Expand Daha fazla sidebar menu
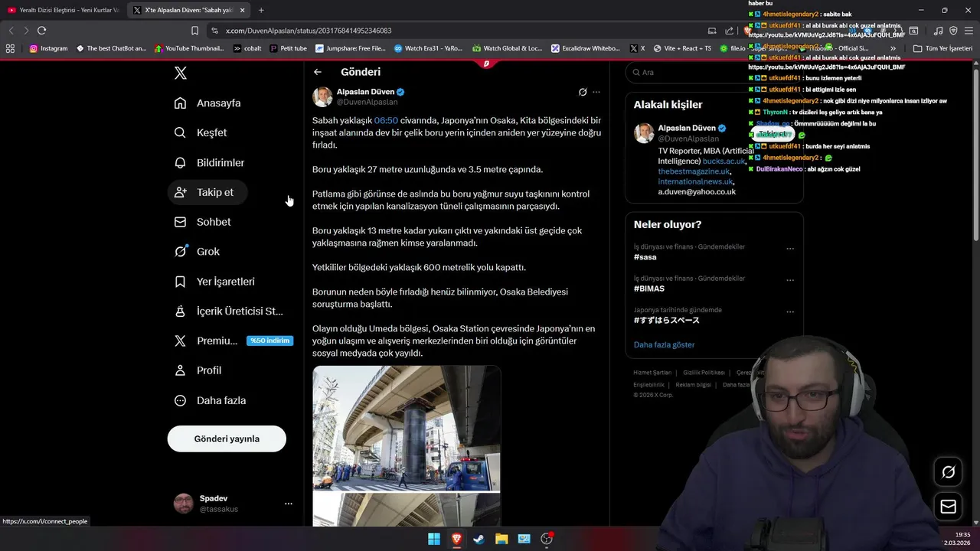This screenshot has width=980, height=551. (x=210, y=400)
